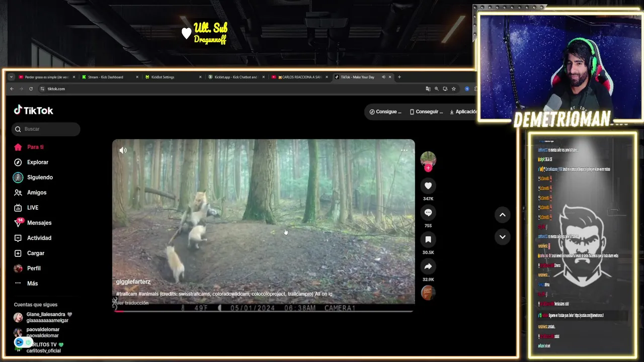Click the Aplicación download button
The height and width of the screenshot is (362, 644).
point(463,112)
